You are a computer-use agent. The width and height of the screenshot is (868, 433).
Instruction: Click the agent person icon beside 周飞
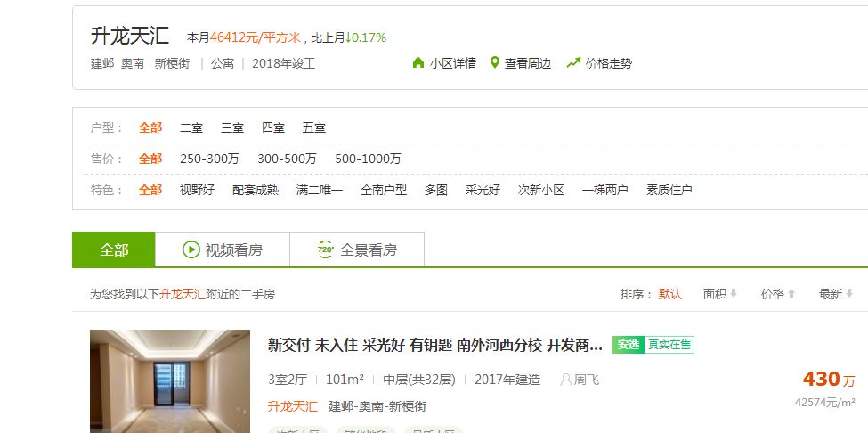(565, 380)
